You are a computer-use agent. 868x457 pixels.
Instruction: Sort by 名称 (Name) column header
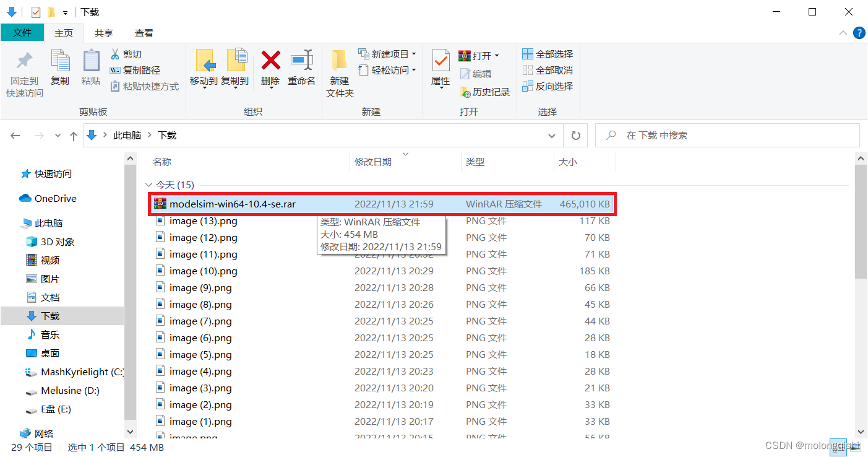coord(162,162)
